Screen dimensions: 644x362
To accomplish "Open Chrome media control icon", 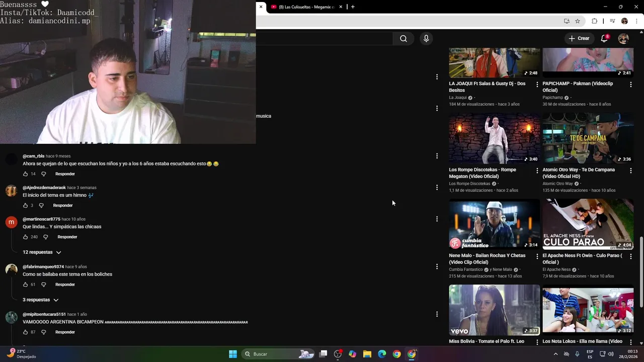I will tap(612, 21).
